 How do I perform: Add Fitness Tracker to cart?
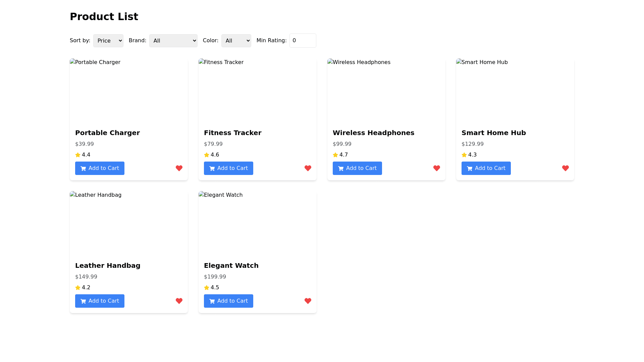point(228,168)
